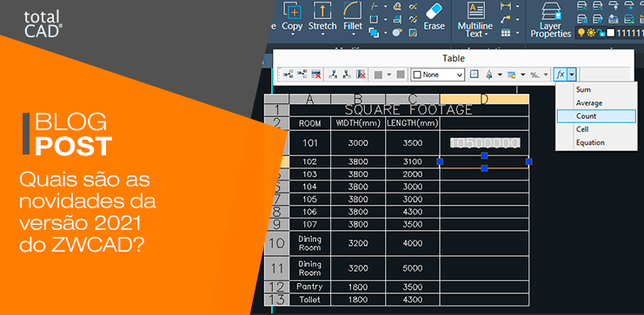644x315 pixels.
Task: Click the Unmerge cells icon
Action: 401,75
